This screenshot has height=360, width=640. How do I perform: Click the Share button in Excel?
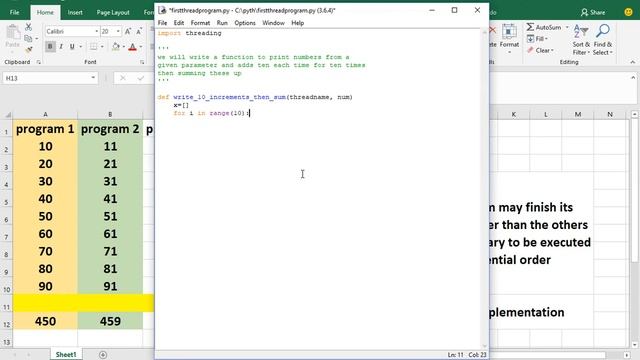click(x=593, y=12)
